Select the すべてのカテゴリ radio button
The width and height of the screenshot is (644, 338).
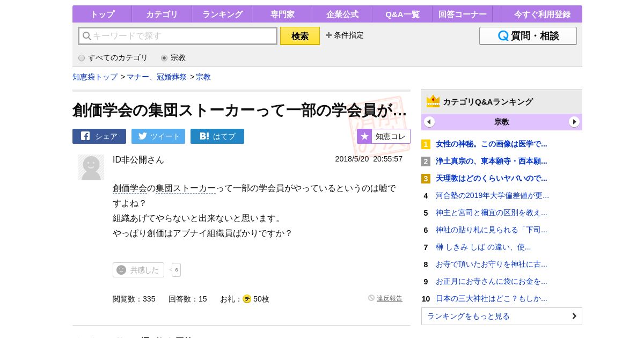pos(82,58)
